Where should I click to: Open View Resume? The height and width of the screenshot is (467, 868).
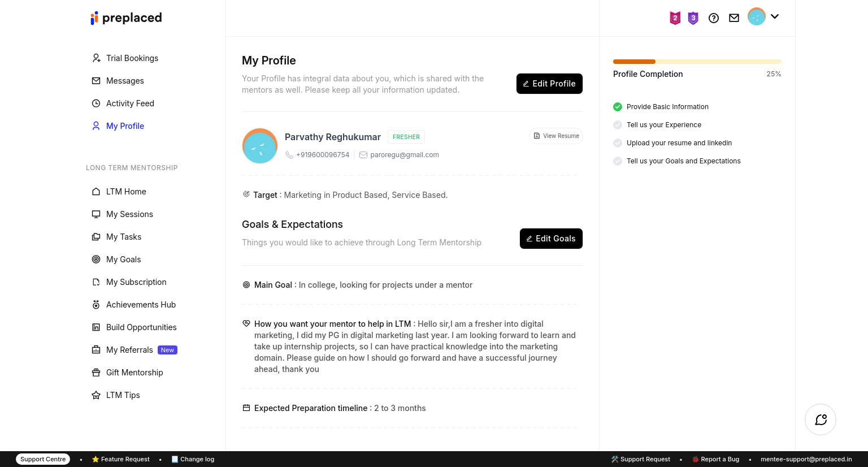[556, 136]
